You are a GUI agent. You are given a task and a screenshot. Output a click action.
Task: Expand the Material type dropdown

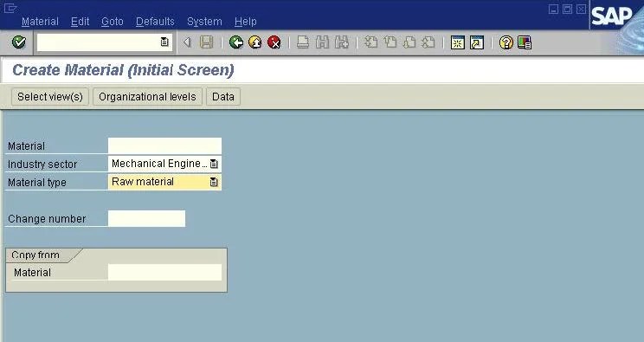(214, 182)
